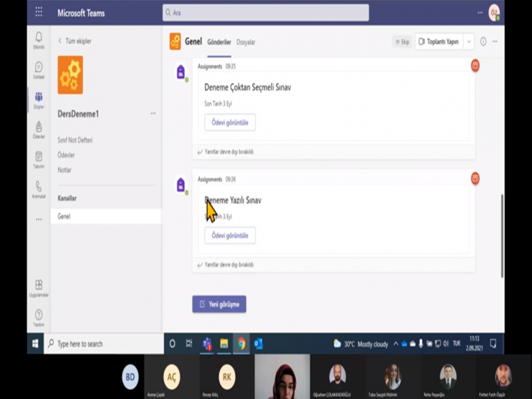Select the RK participant avatar
532x399 pixels.
(227, 377)
